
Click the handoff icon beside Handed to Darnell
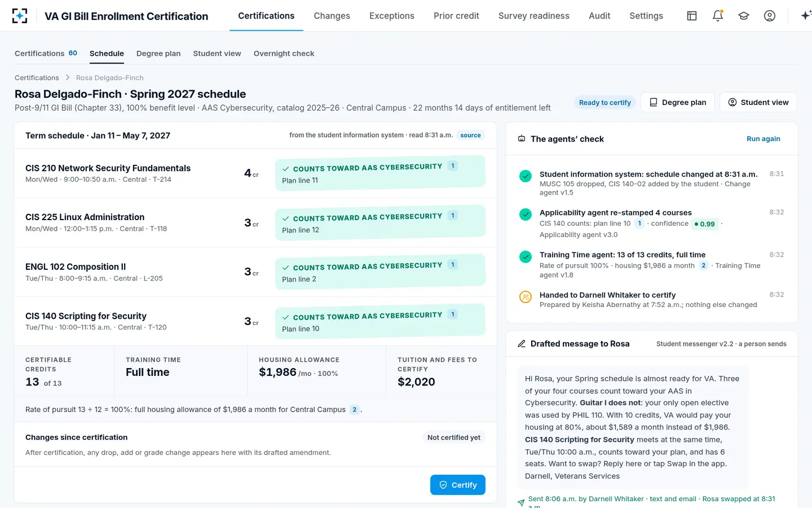point(526,297)
